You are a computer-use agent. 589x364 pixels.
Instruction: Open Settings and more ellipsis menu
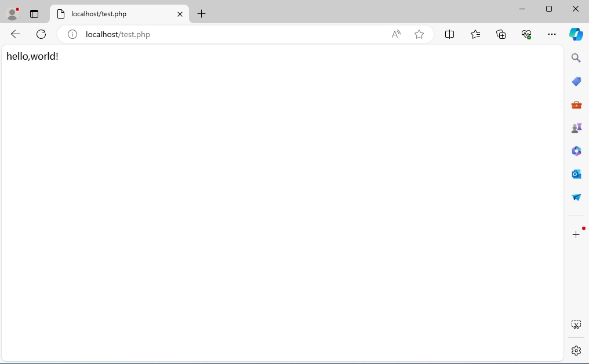pyautogui.click(x=552, y=34)
